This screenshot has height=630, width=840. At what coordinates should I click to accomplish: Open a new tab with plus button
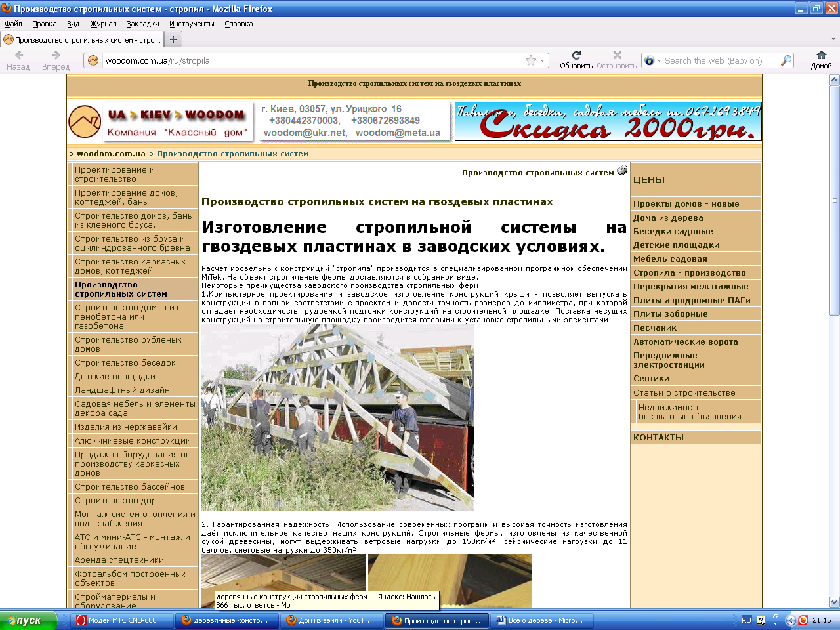[173, 39]
